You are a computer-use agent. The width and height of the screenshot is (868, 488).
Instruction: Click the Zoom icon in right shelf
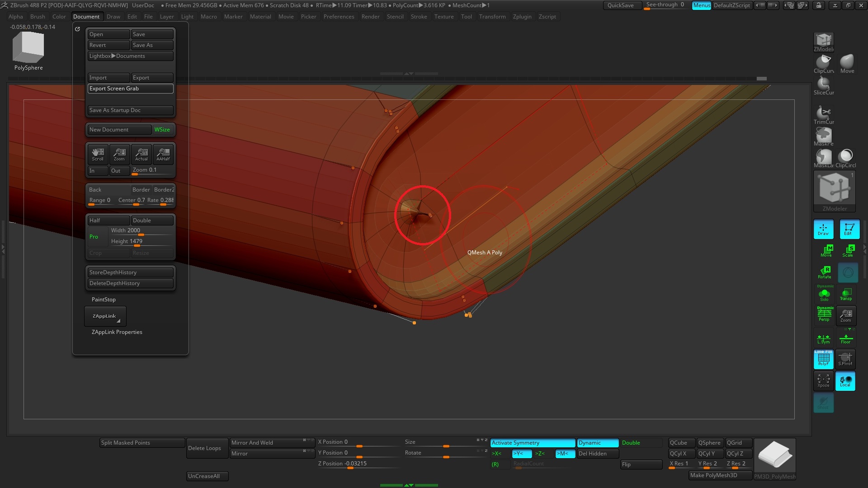point(846,315)
